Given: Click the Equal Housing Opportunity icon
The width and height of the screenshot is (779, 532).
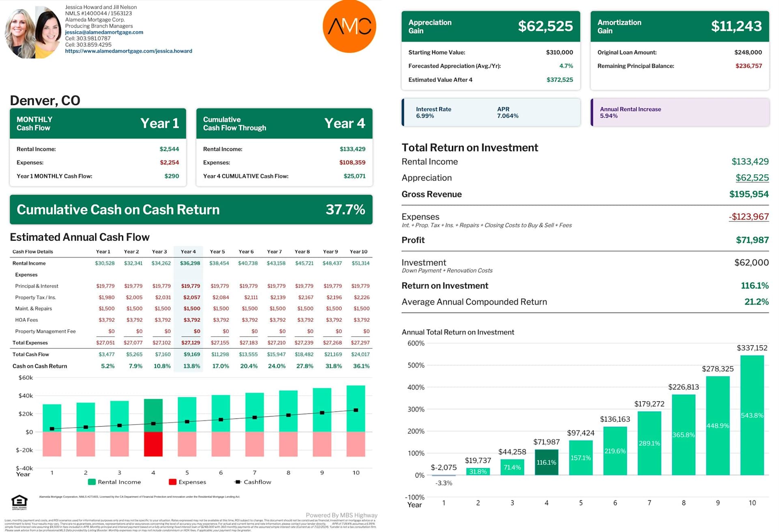Looking at the screenshot, I should coord(19,501).
